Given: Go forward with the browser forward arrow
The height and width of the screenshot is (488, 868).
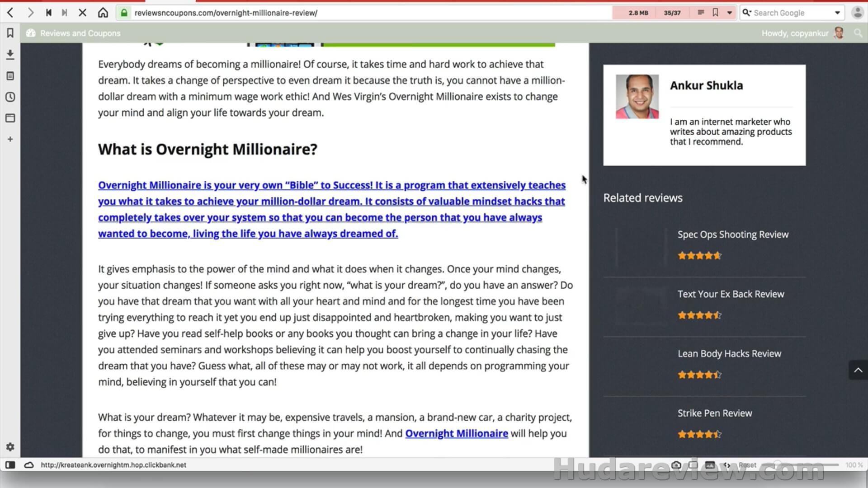Looking at the screenshot, I should [30, 13].
